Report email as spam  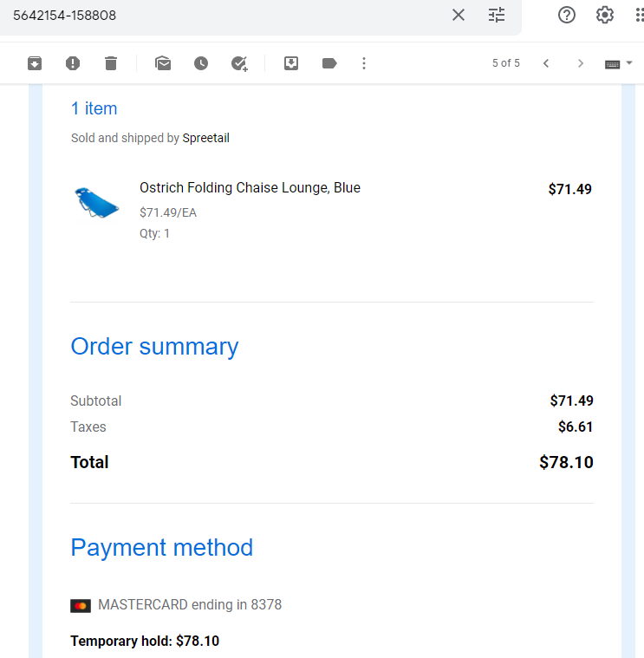pyautogui.click(x=73, y=63)
